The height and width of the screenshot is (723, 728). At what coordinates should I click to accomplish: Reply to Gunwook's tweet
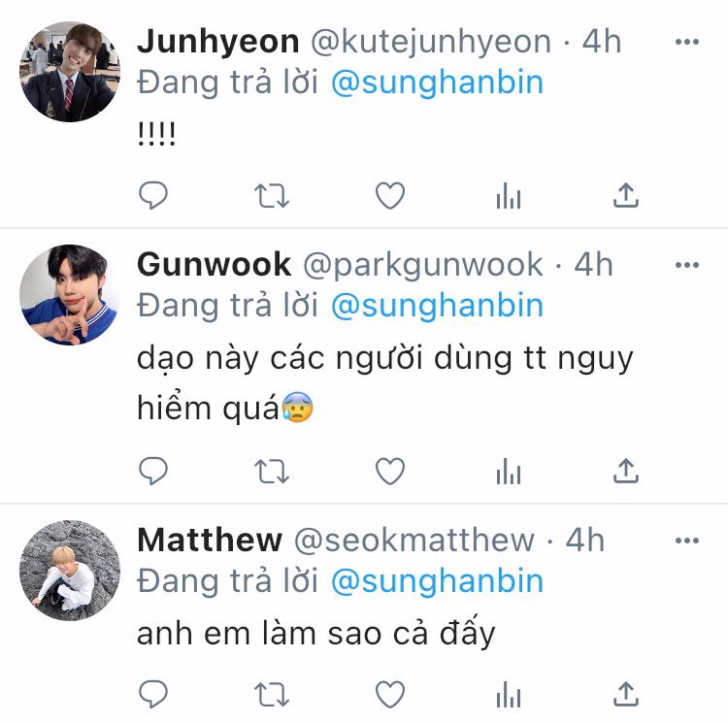pos(153,471)
